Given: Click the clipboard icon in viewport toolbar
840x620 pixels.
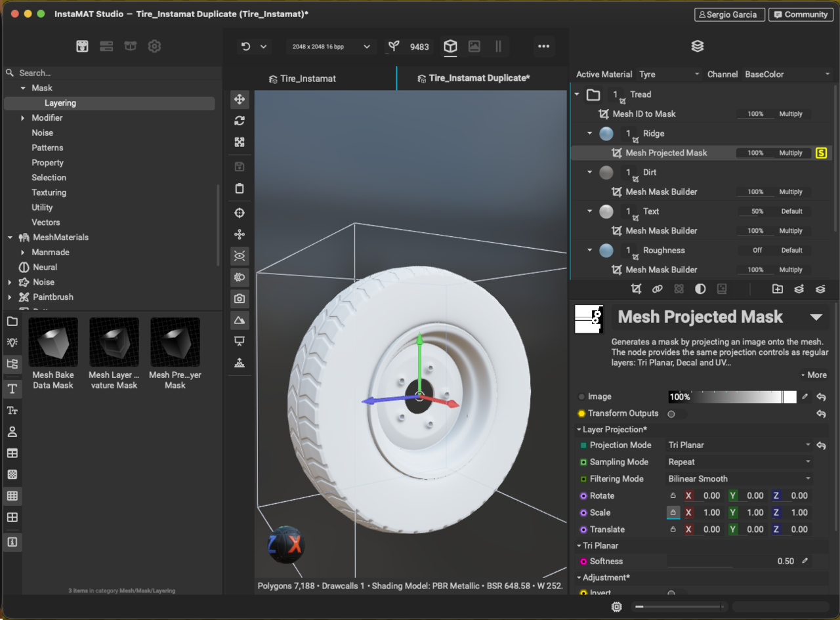Looking at the screenshot, I should pyautogui.click(x=240, y=189).
